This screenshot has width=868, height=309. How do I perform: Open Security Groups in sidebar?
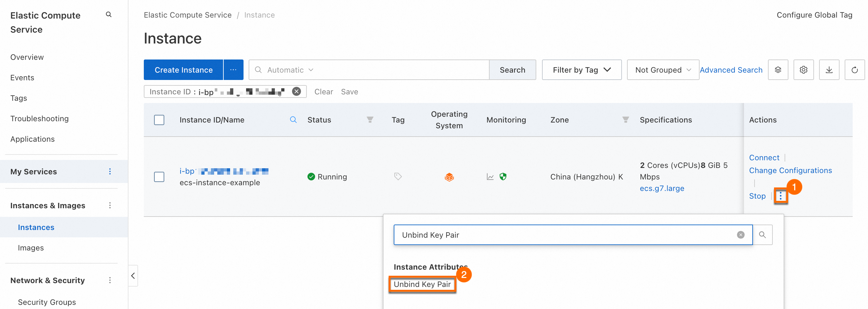(x=47, y=302)
